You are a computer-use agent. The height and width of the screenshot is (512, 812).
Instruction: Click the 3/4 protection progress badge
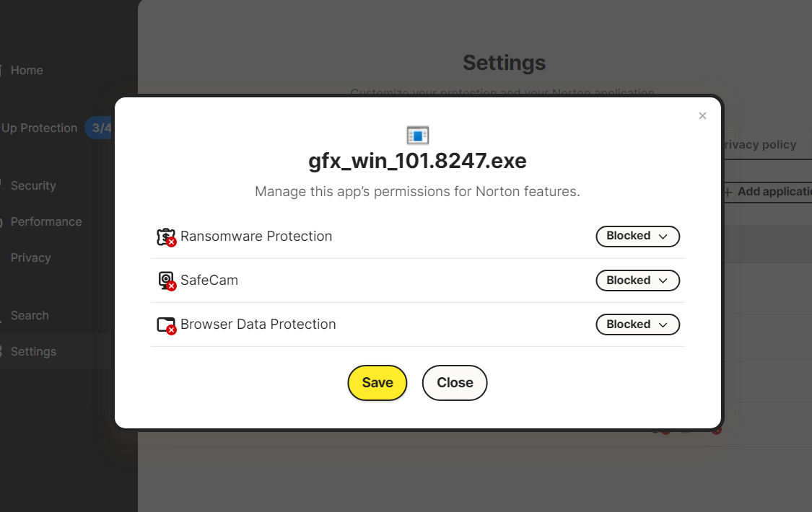pos(100,128)
